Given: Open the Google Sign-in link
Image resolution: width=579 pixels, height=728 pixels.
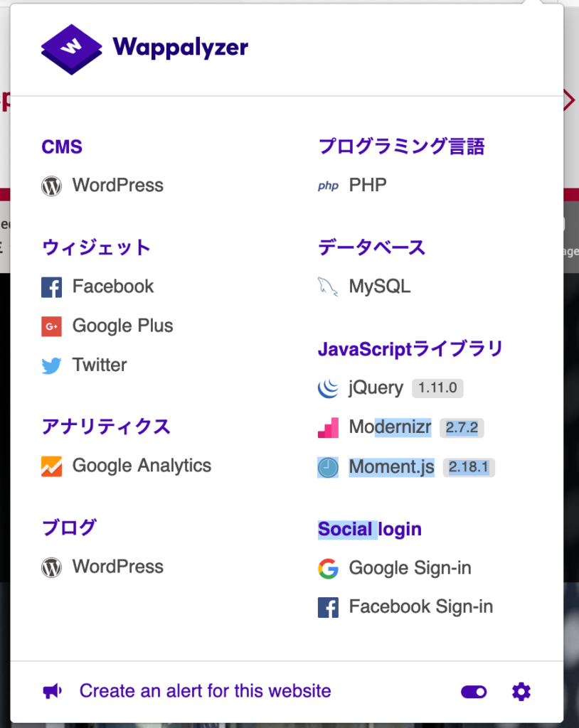Looking at the screenshot, I should pos(410,568).
